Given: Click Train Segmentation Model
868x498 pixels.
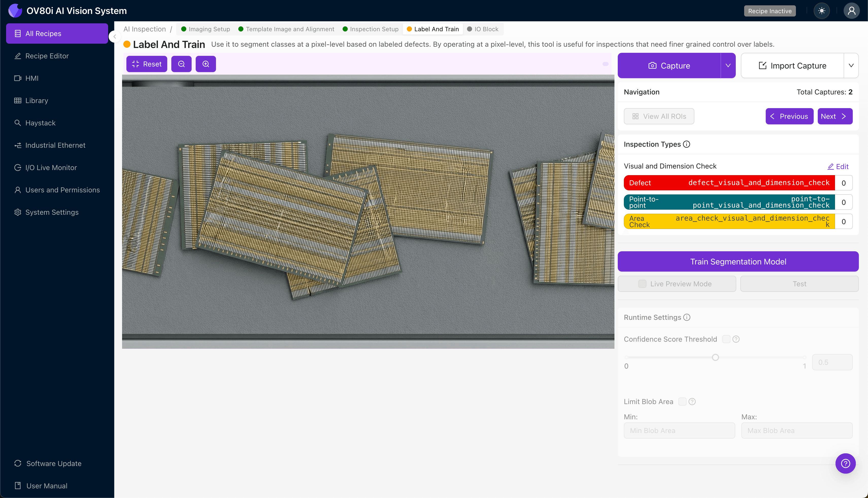Looking at the screenshot, I should pos(738,261).
